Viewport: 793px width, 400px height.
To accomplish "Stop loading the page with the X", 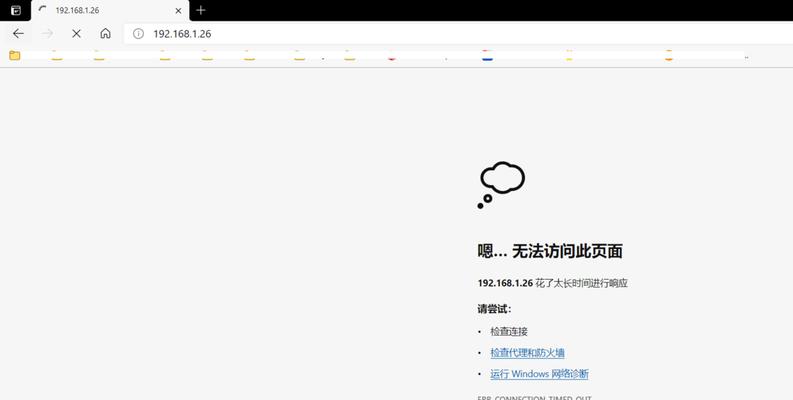I will coord(76,33).
